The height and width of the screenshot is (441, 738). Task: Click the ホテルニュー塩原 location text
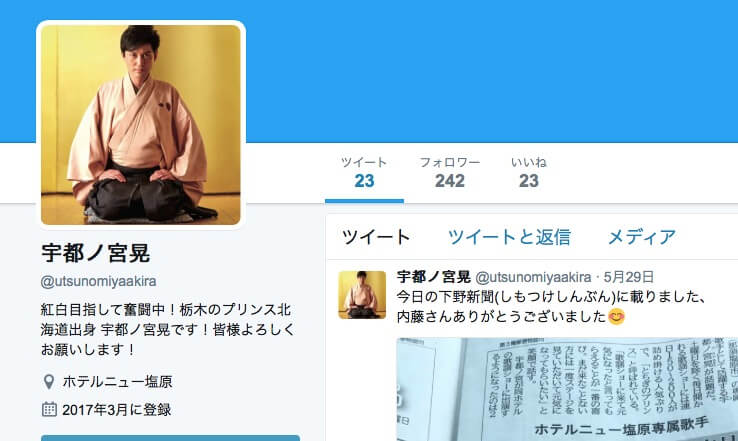pyautogui.click(x=117, y=382)
